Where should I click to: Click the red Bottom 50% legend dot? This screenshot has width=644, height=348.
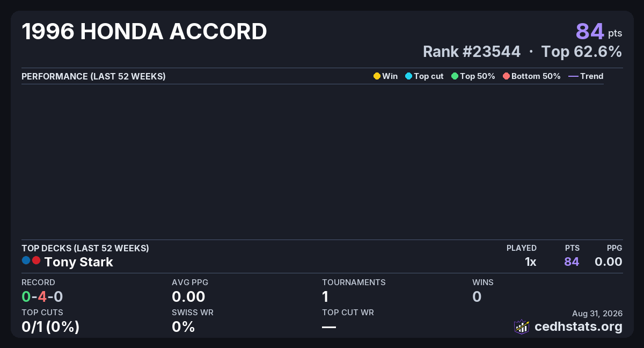tap(506, 76)
